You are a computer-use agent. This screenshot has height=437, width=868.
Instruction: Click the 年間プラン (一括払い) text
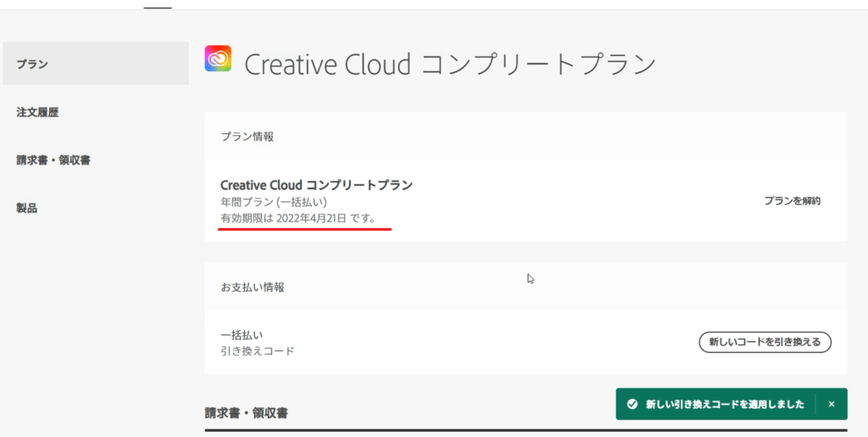click(x=274, y=202)
